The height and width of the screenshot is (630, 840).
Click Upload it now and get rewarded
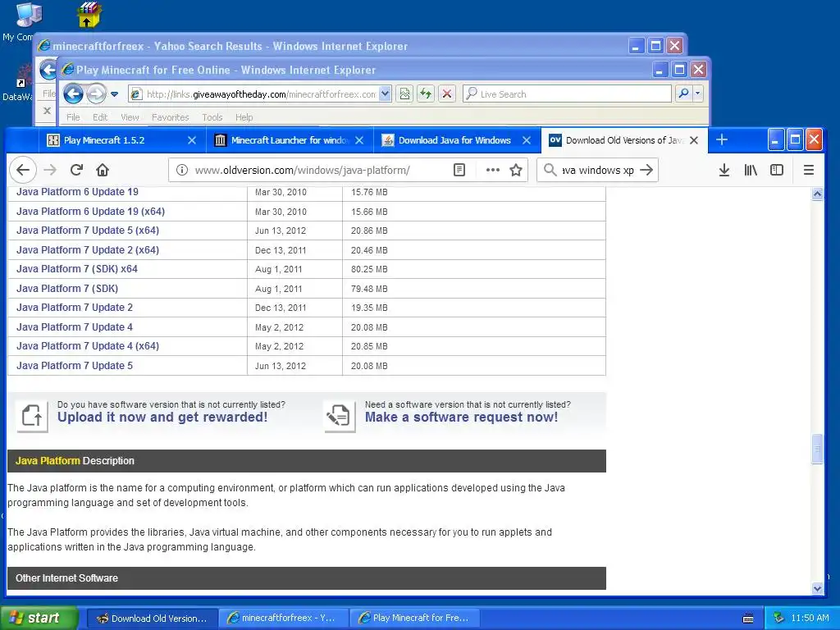pos(162,418)
